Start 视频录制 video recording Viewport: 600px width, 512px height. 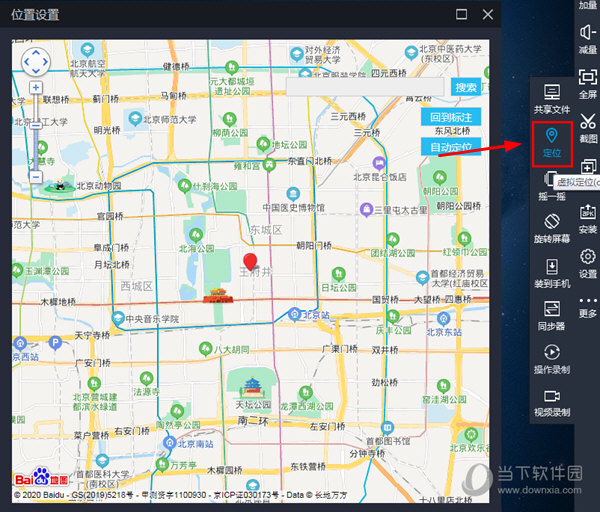pyautogui.click(x=551, y=402)
